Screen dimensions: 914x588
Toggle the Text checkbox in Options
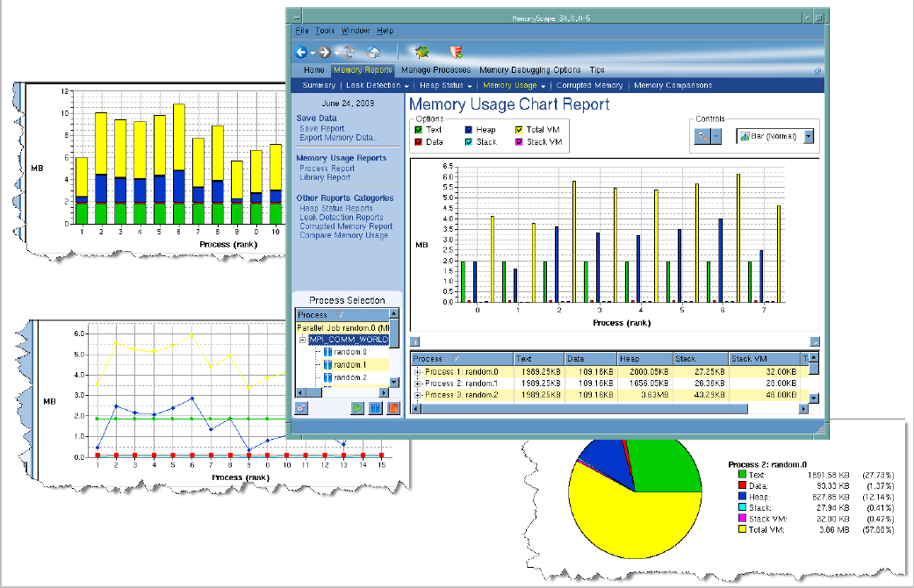419,130
